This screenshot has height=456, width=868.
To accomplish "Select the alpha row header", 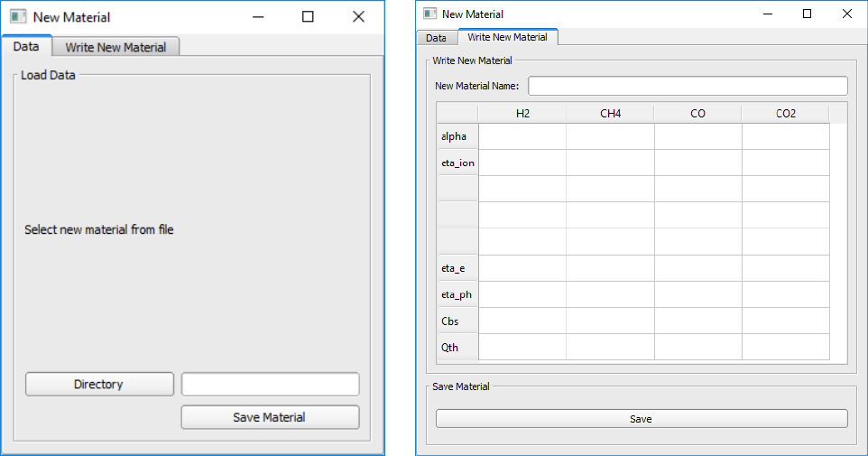I will pos(457,136).
